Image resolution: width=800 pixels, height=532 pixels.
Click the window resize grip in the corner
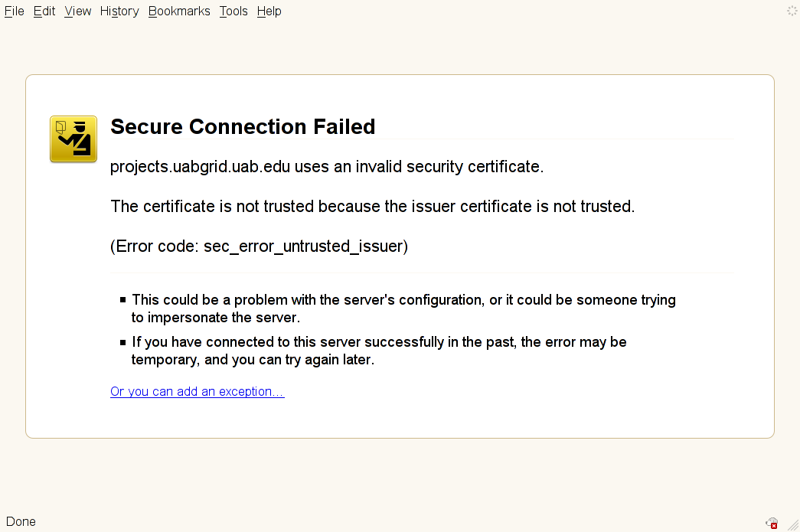click(x=793, y=525)
